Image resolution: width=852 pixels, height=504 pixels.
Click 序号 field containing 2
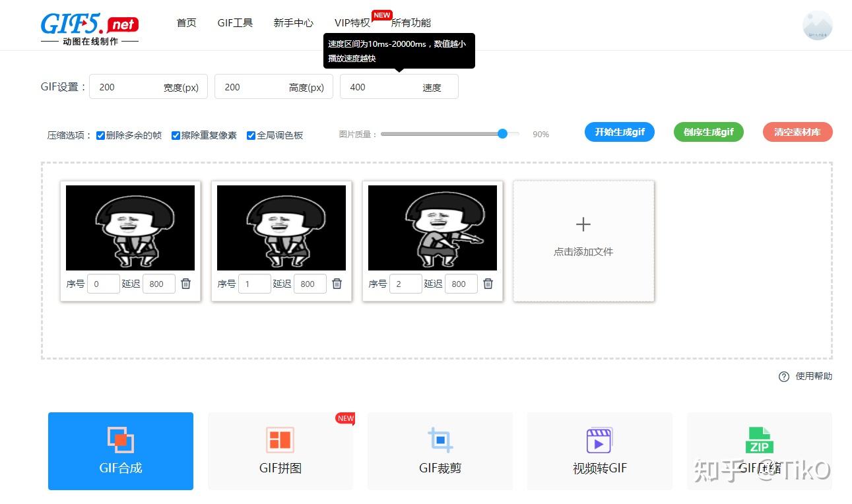tap(406, 284)
